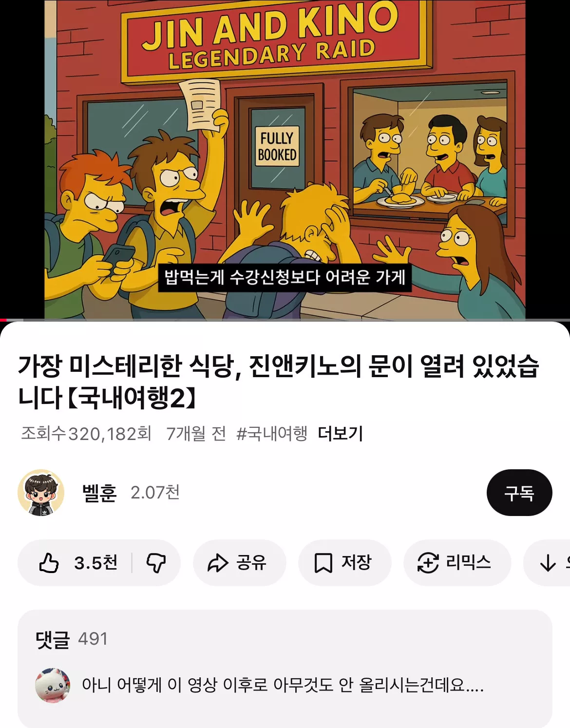Expand description via 더보기
Screen dimensions: 570x728
pyautogui.click(x=340, y=433)
